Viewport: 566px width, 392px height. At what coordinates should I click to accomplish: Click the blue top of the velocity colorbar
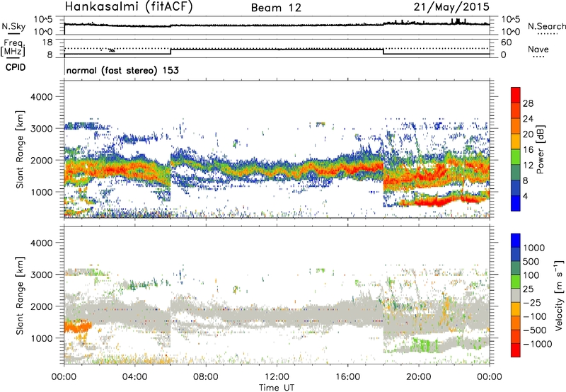[516, 241]
